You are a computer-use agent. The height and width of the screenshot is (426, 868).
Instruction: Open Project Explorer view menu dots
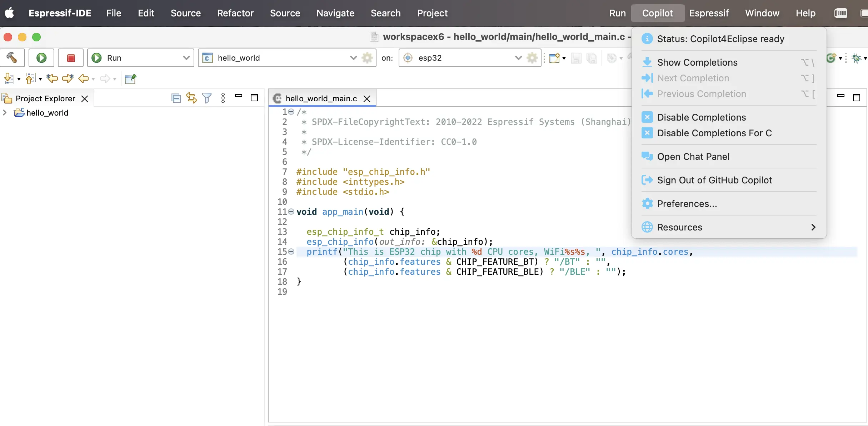(x=223, y=98)
